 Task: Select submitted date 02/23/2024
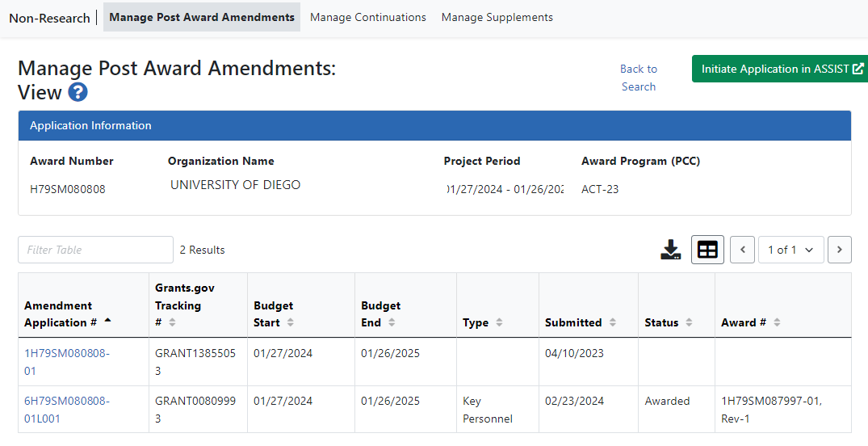[574, 401]
